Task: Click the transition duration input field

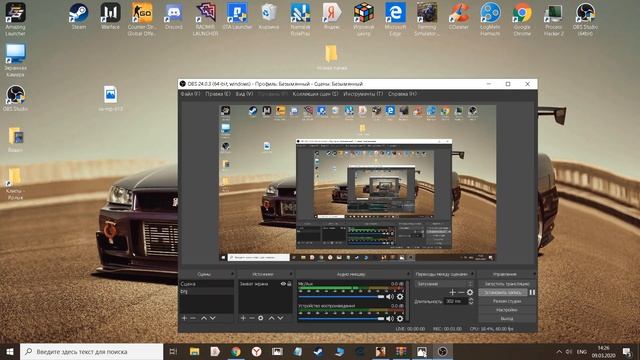Action: [x=456, y=301]
